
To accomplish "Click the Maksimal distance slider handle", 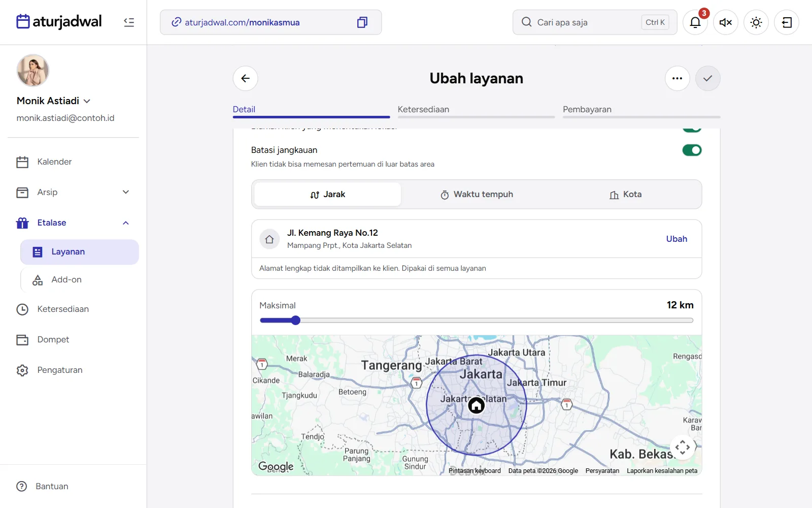I will click(x=296, y=321).
